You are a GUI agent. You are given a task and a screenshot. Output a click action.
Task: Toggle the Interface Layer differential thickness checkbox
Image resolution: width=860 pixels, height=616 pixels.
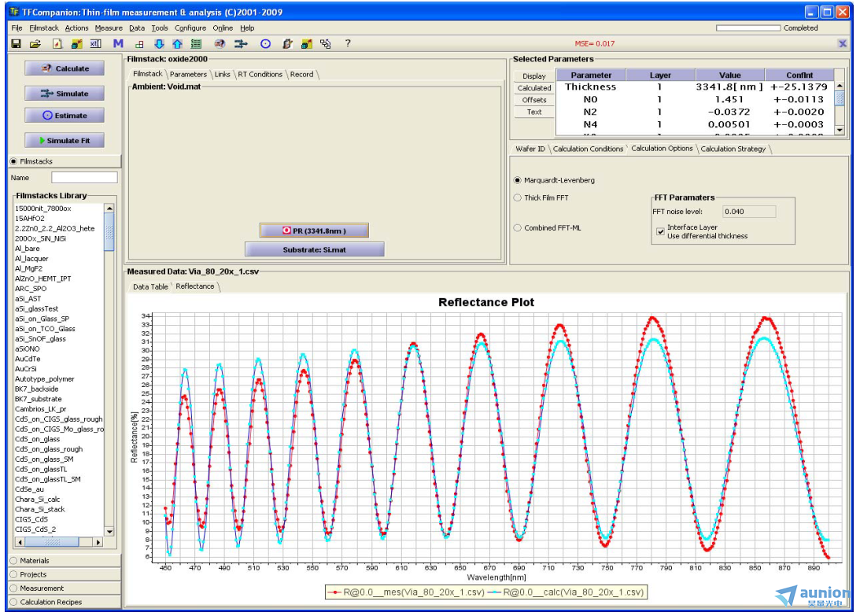pos(660,231)
